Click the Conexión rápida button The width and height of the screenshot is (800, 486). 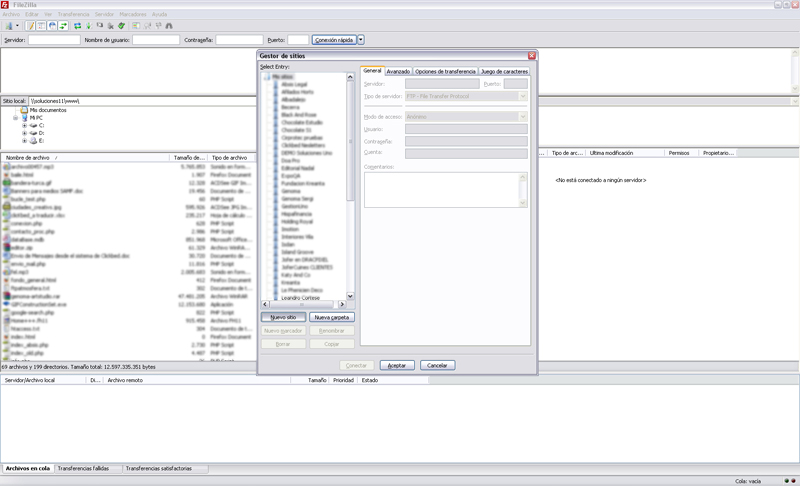click(334, 40)
